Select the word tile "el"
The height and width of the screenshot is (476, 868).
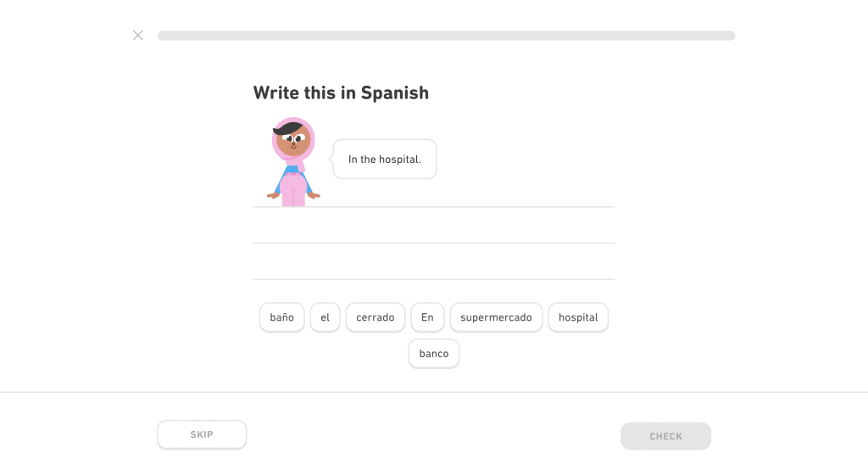coord(325,317)
